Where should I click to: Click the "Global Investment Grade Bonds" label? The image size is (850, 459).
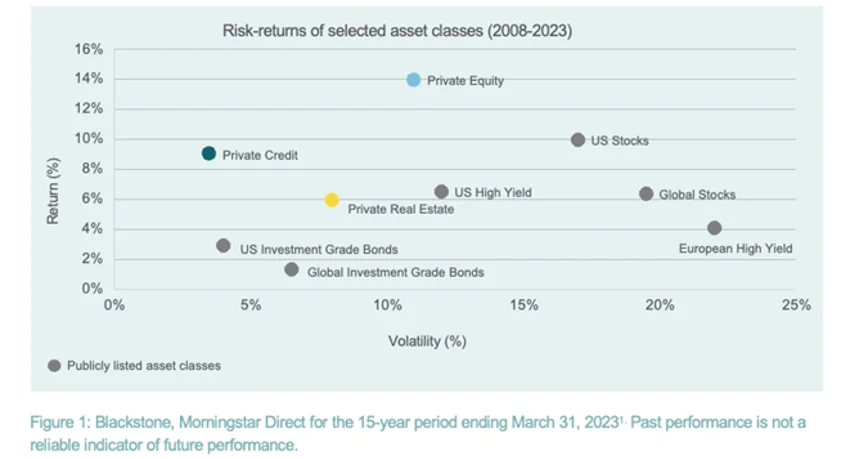click(395, 272)
